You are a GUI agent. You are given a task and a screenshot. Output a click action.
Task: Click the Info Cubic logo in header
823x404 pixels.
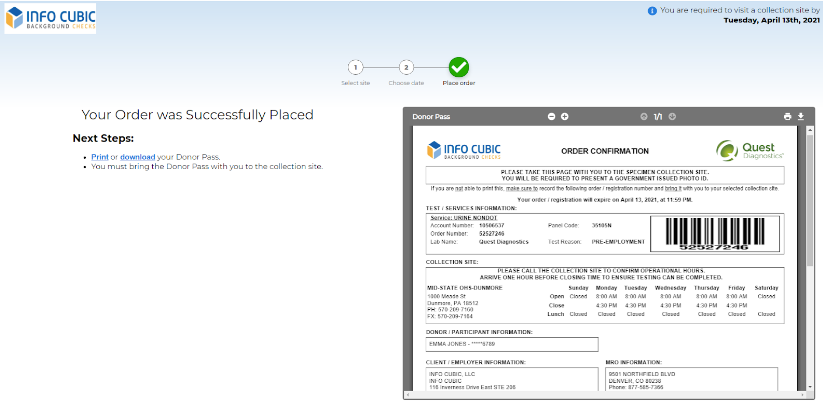pos(50,18)
